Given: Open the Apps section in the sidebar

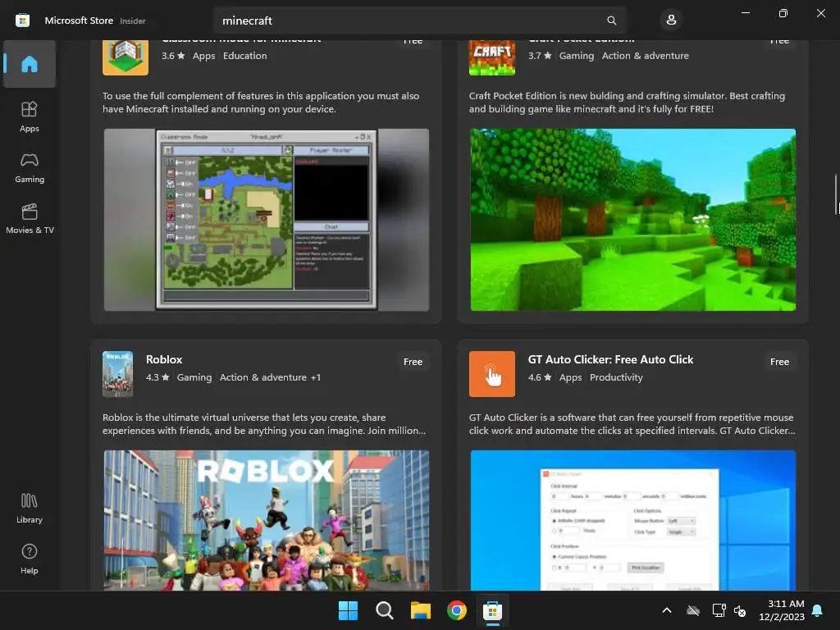Looking at the screenshot, I should point(30,116).
